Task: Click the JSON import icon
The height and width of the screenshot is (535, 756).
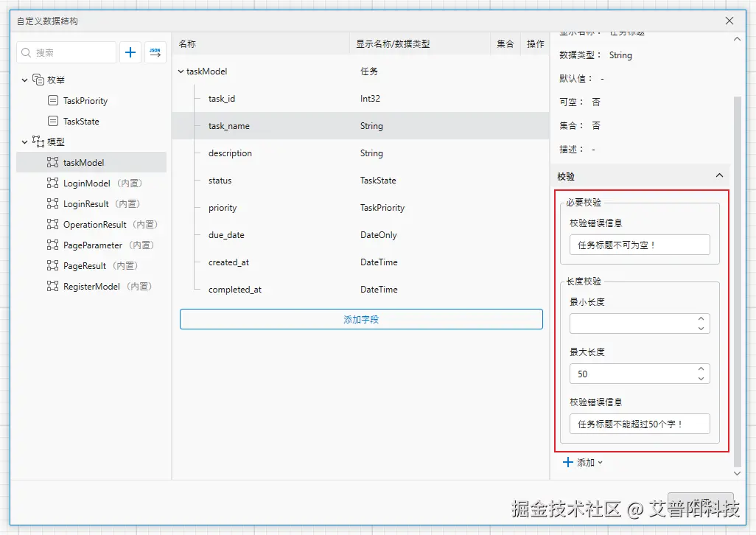Action: [155, 52]
